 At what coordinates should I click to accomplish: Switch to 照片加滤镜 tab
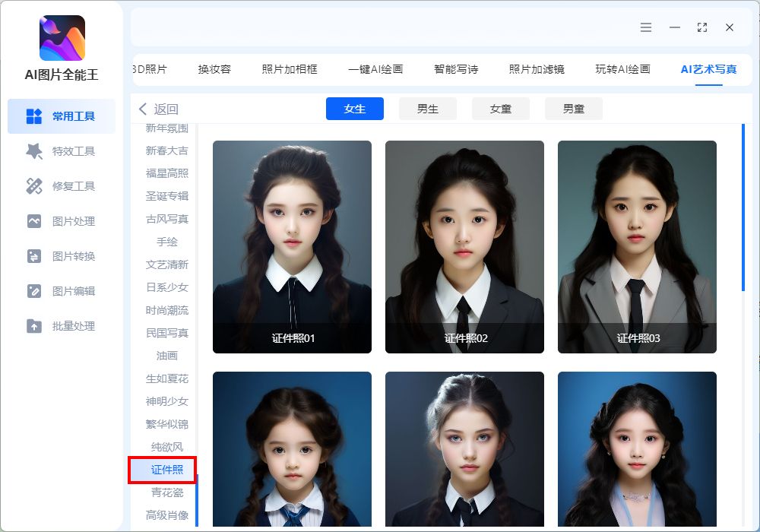point(537,69)
